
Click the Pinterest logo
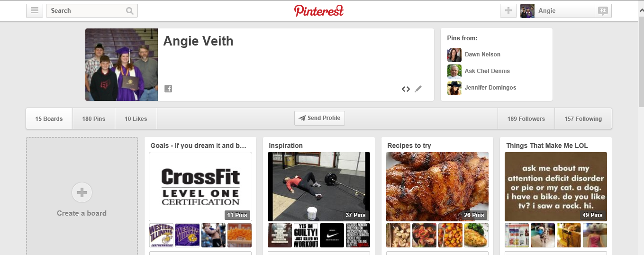coord(319,10)
